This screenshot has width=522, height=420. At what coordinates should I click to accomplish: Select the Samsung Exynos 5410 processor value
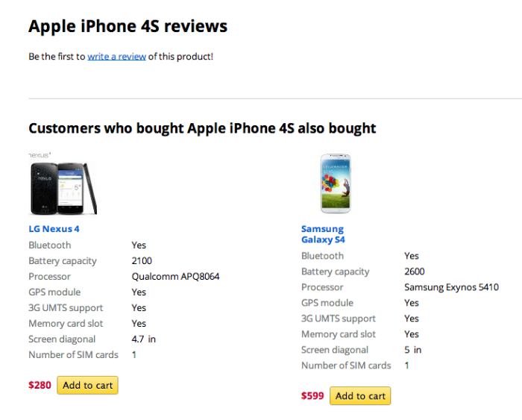pyautogui.click(x=451, y=287)
